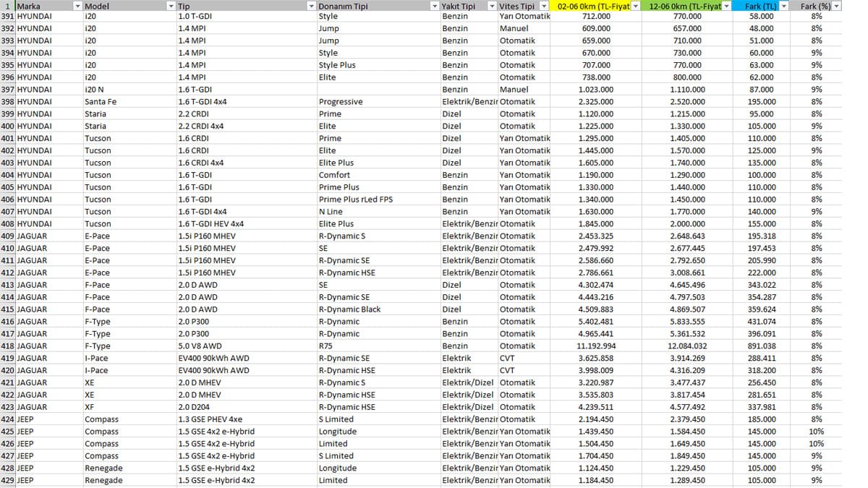
Task: Open the 02-06 0km price filter dropdown
Action: (636, 6)
